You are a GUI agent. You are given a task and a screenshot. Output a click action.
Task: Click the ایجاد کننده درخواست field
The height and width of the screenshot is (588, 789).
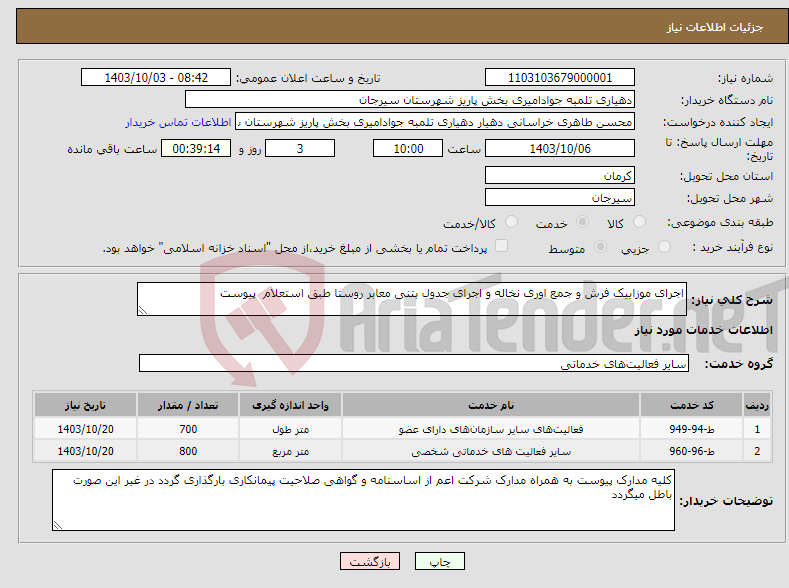(x=435, y=122)
